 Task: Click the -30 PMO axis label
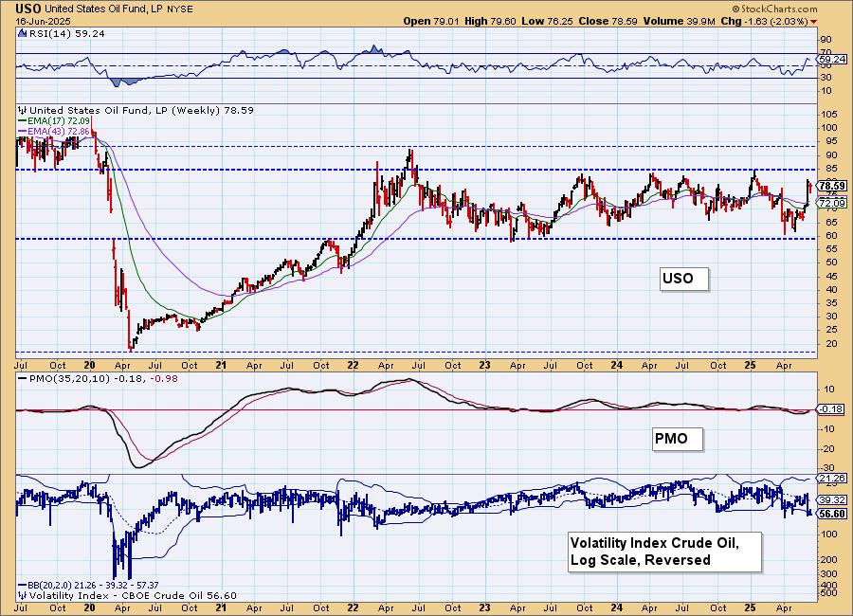click(827, 468)
